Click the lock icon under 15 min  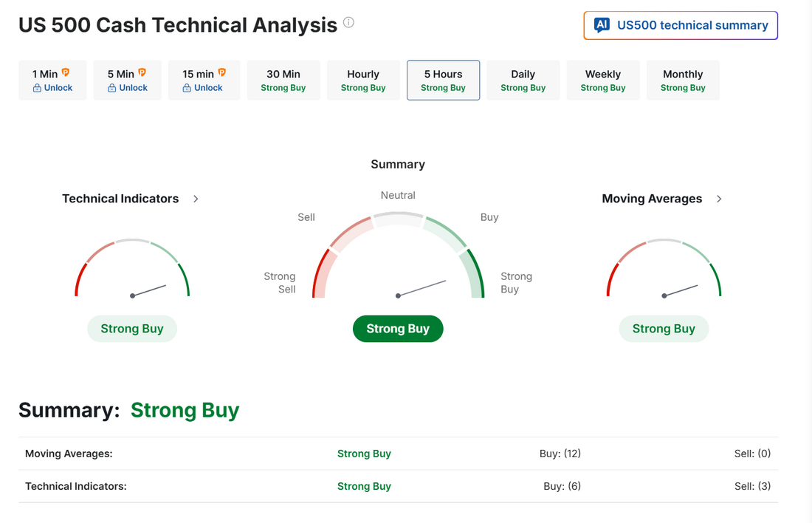pos(187,88)
